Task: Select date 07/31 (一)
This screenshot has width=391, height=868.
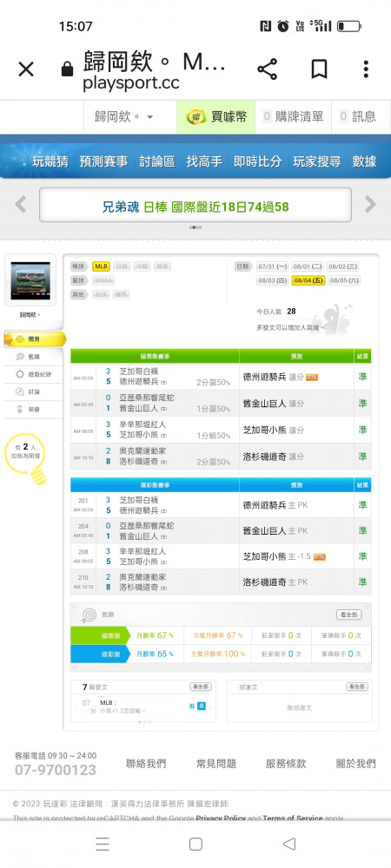Action: [x=273, y=266]
